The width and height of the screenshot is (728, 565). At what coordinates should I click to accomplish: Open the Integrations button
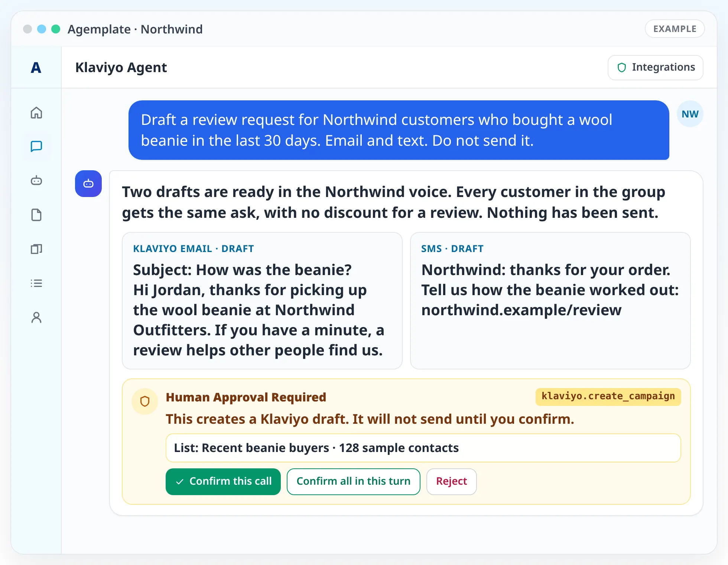656,67
